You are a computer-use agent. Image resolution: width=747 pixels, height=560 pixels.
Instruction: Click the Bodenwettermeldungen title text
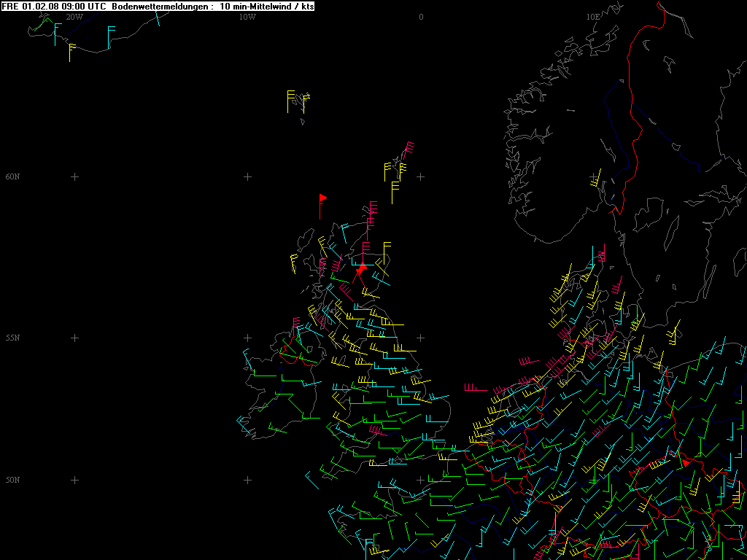(x=162, y=6)
